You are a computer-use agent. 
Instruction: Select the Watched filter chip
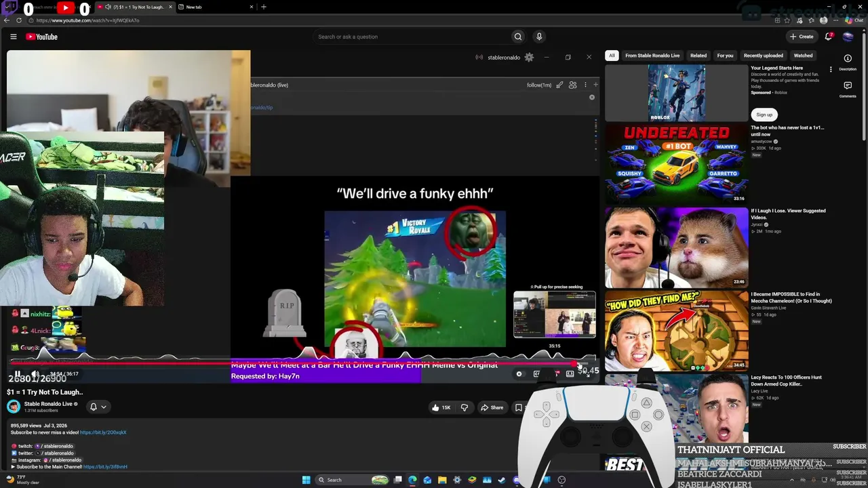[x=803, y=56]
